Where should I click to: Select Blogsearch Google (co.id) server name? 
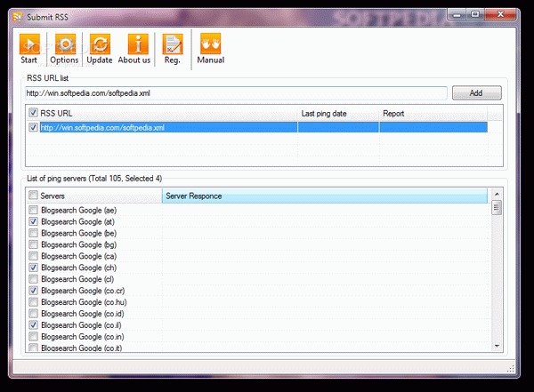click(83, 314)
